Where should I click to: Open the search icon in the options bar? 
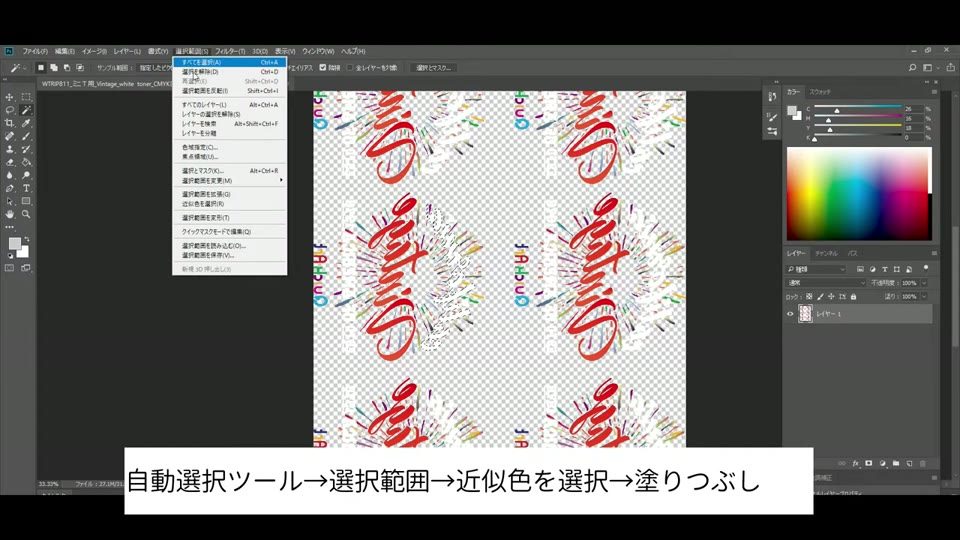pyautogui.click(x=912, y=67)
